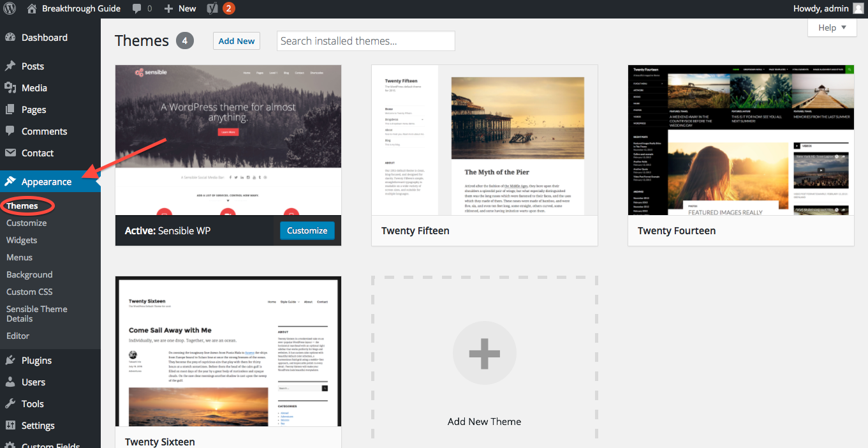The image size is (868, 448).
Task: Click the Add New themes button
Action: coord(236,40)
